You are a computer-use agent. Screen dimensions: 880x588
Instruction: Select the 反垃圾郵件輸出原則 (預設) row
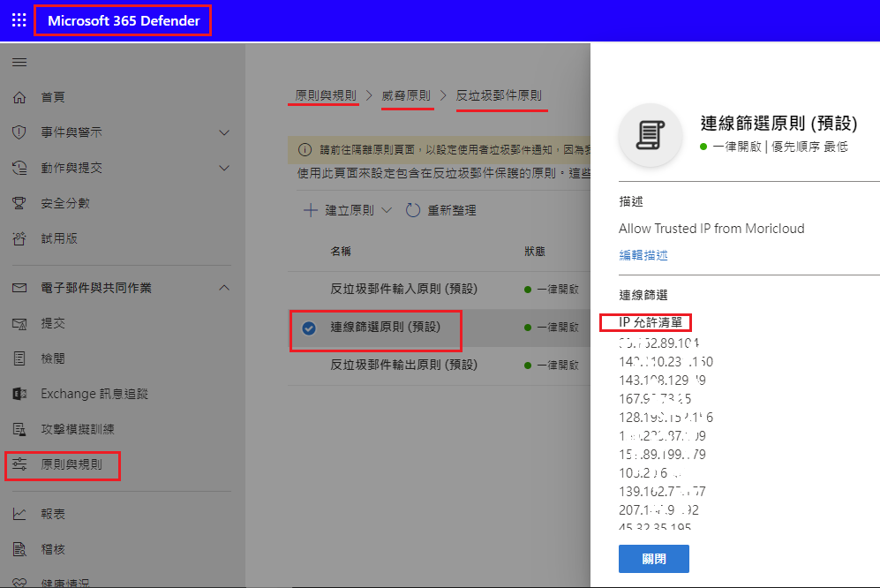coord(439,365)
